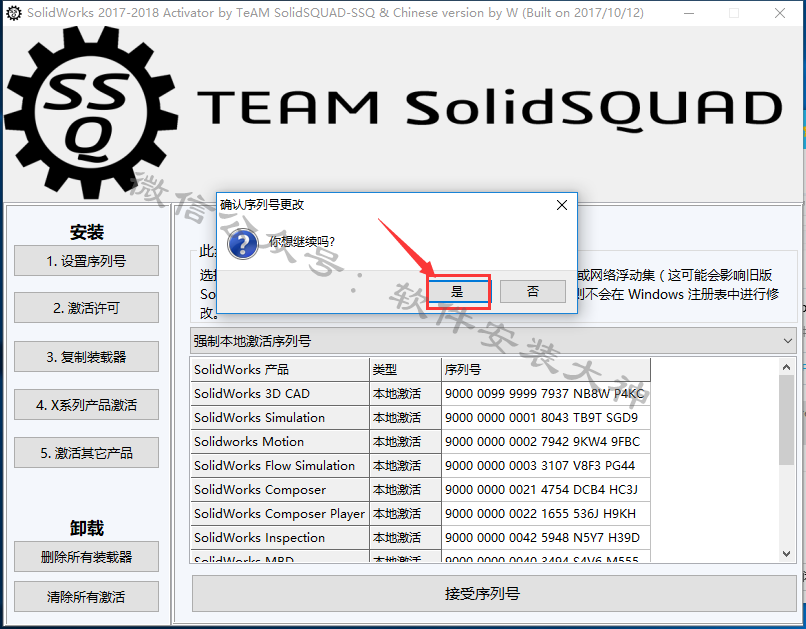
Task: Select the SolidWorks Simulation product cell
Action: pos(280,417)
